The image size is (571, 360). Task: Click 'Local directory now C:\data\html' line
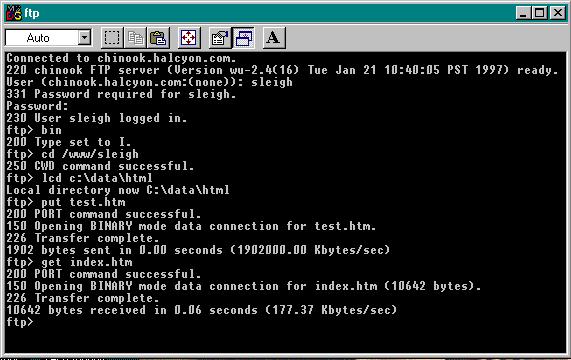click(118, 190)
